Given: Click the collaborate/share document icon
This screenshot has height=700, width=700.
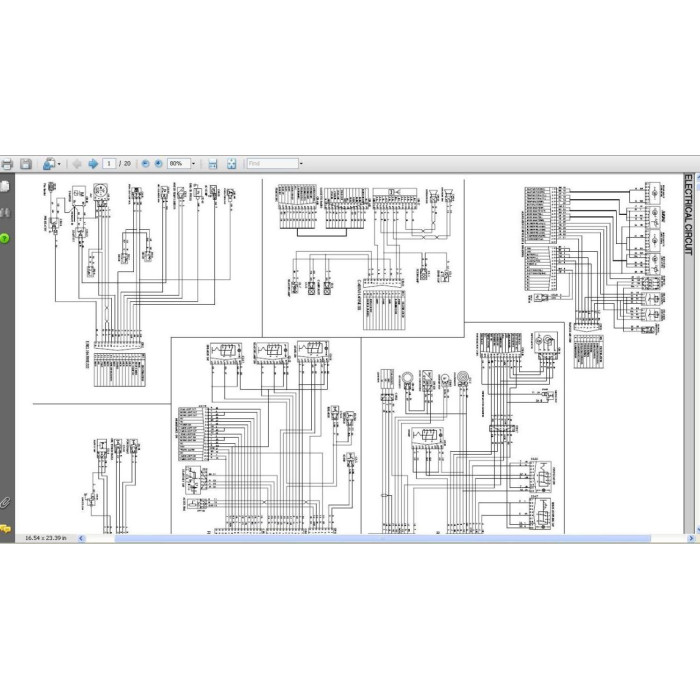Looking at the screenshot, I should pos(49,164).
